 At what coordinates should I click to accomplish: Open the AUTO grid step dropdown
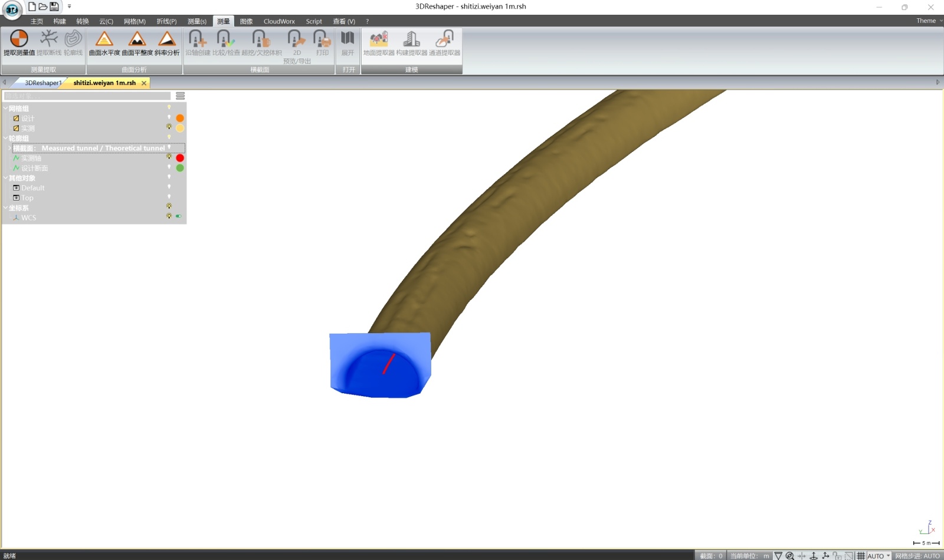[x=888, y=556]
